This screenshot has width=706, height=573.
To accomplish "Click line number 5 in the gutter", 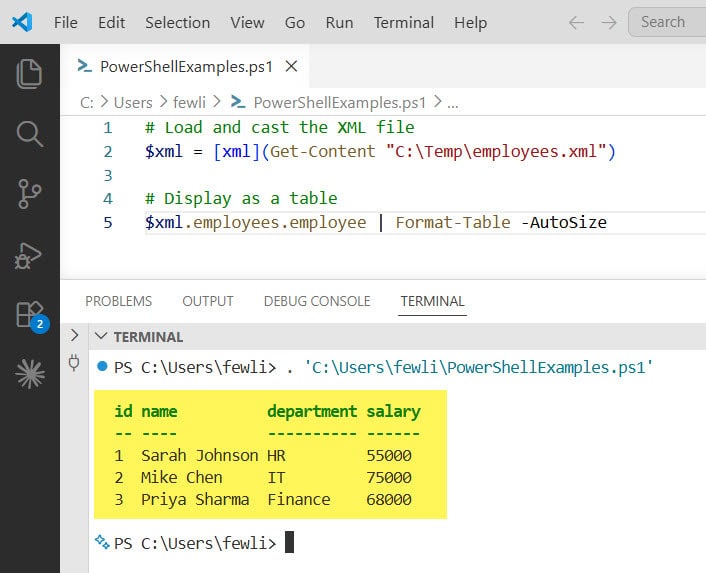I will 108,222.
